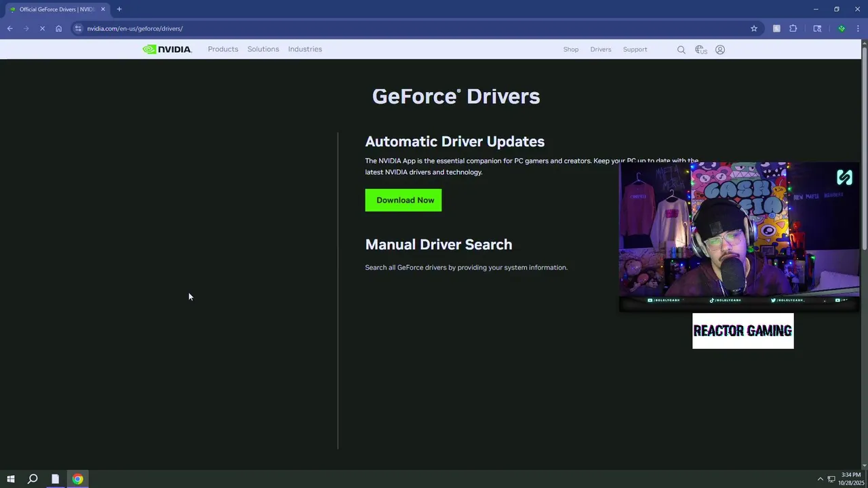
Task: Show hidden system tray icons
Action: click(821, 479)
